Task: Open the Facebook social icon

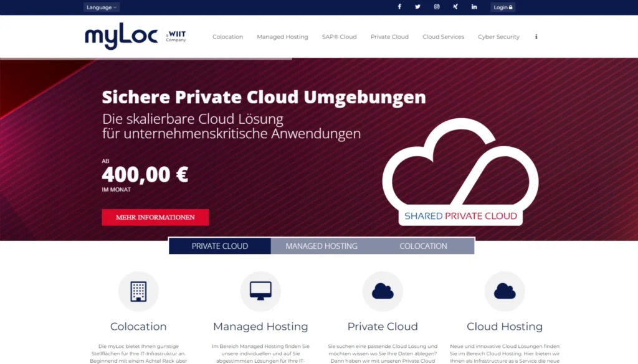Action: [399, 7]
